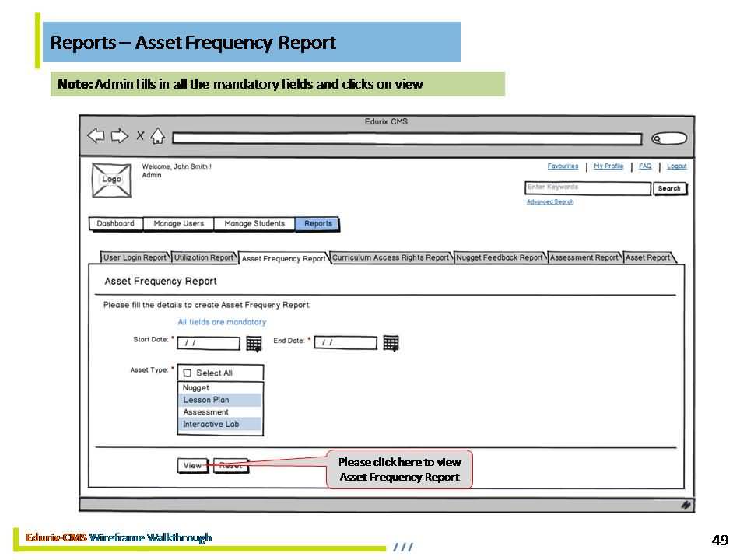Click the Start Date input field
This screenshot has height=560, width=747.
pos(208,343)
